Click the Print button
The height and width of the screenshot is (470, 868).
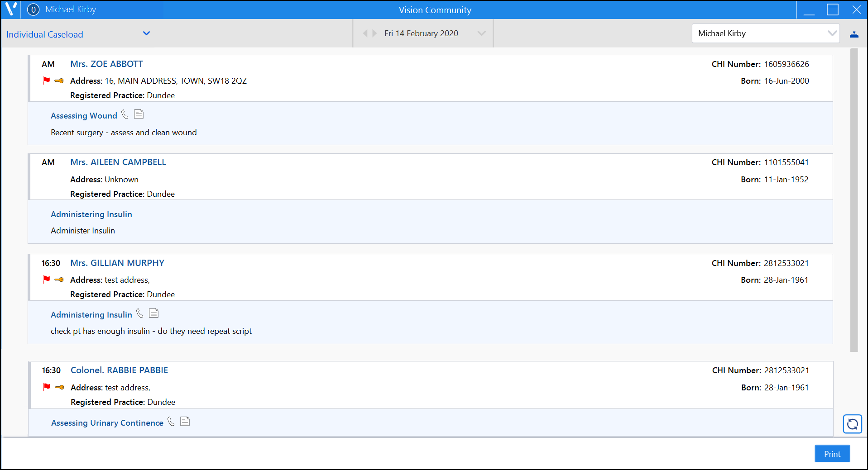pyautogui.click(x=832, y=454)
